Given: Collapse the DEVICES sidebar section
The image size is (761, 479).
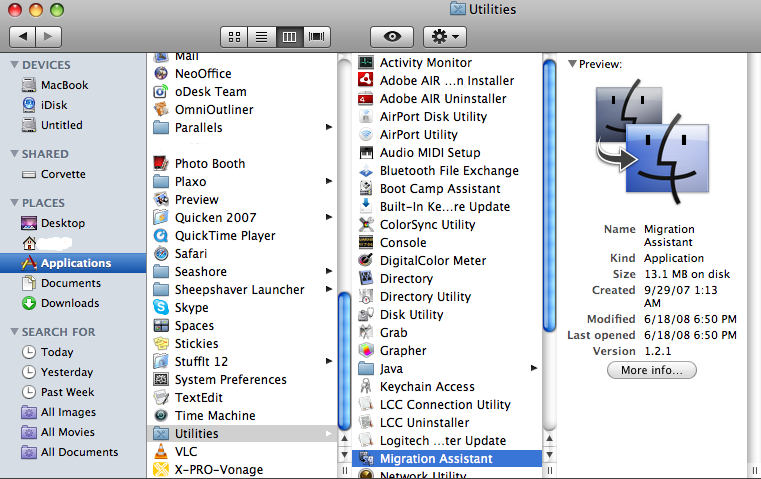Looking at the screenshot, I should [x=15, y=65].
